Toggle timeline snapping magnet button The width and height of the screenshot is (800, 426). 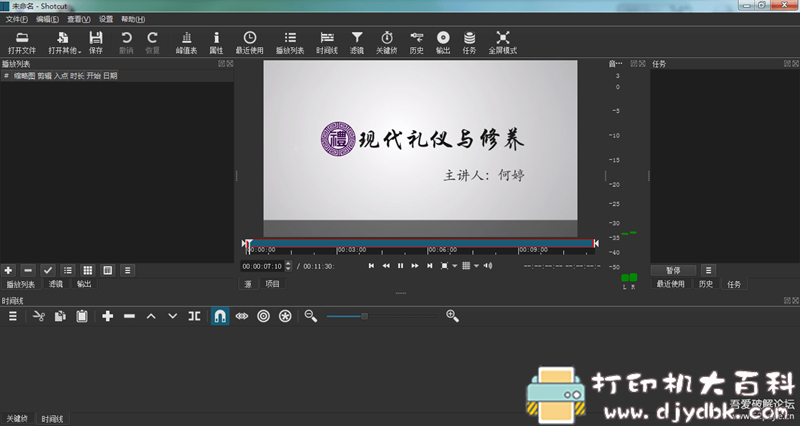(x=220, y=316)
